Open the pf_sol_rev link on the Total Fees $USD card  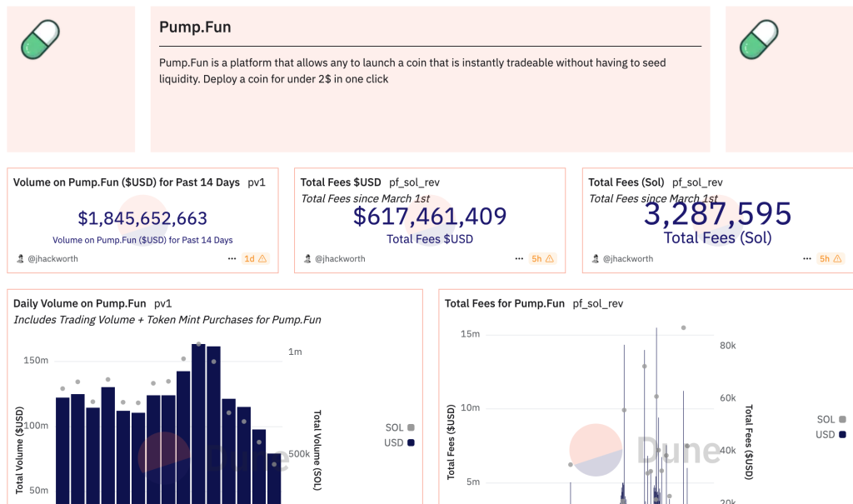point(415,182)
